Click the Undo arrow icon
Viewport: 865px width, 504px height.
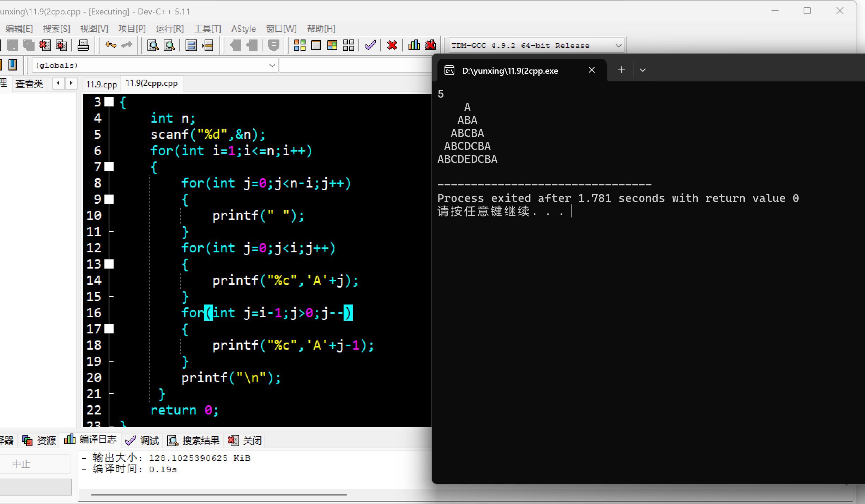[x=110, y=45]
